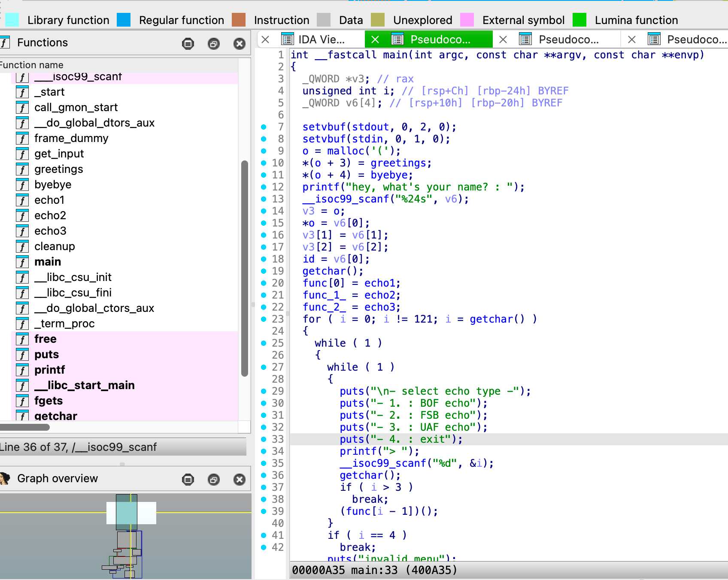
Task: Click the Lumina function green swatch
Action: click(579, 20)
